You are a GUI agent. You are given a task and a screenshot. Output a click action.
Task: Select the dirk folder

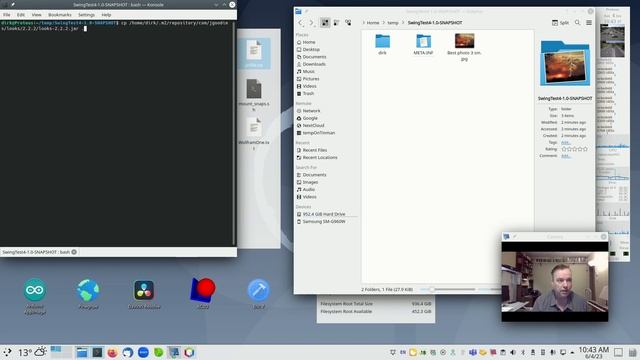382,44
